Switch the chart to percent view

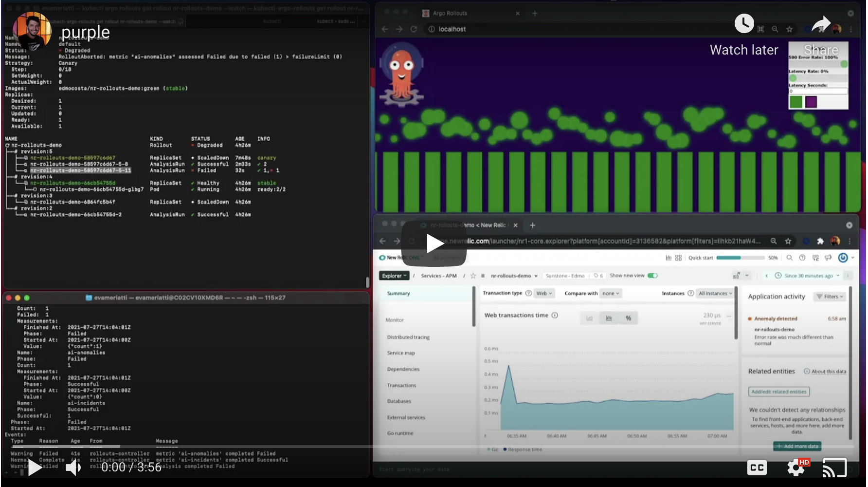tap(628, 318)
